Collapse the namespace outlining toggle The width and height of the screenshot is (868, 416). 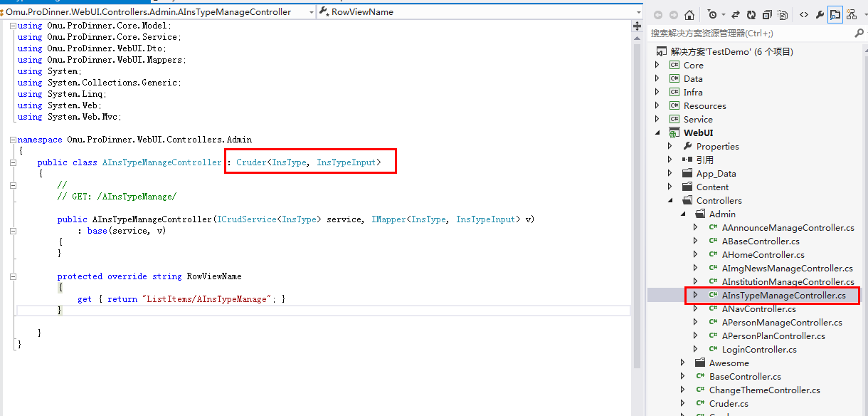(x=14, y=140)
